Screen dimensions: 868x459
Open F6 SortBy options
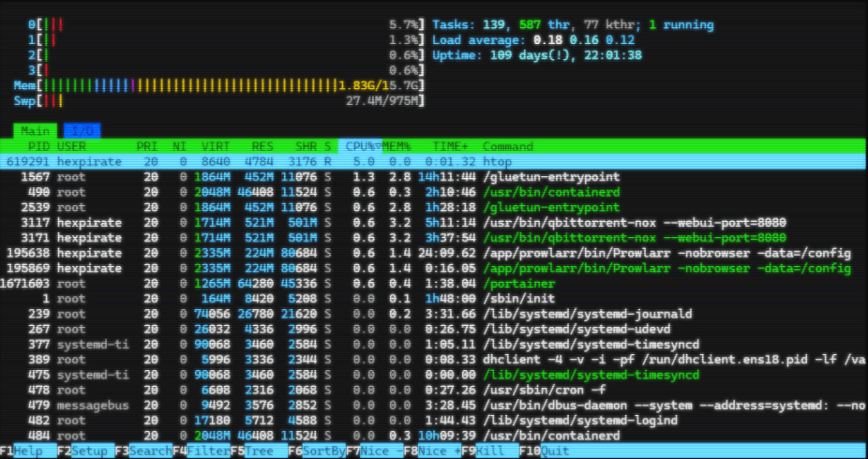pyautogui.click(x=323, y=451)
